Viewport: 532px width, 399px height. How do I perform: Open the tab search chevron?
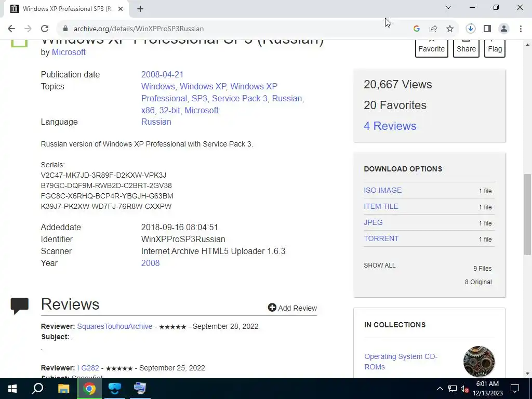pyautogui.click(x=448, y=7)
